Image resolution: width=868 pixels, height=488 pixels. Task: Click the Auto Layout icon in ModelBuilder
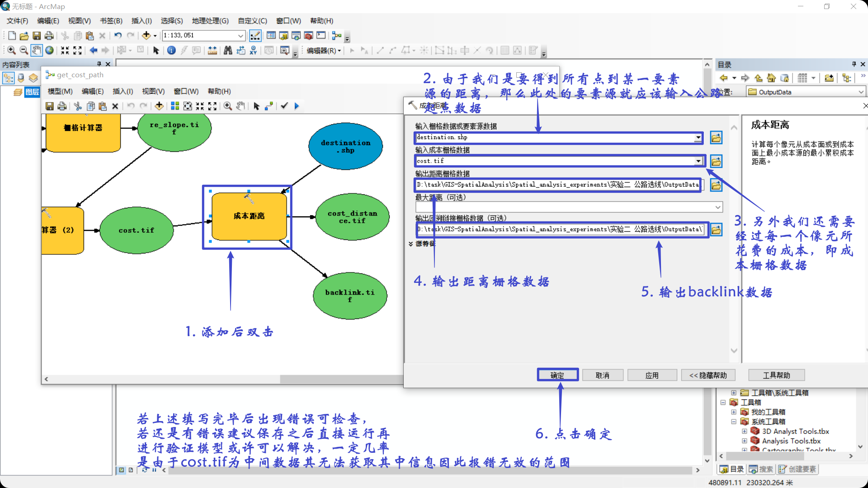175,106
